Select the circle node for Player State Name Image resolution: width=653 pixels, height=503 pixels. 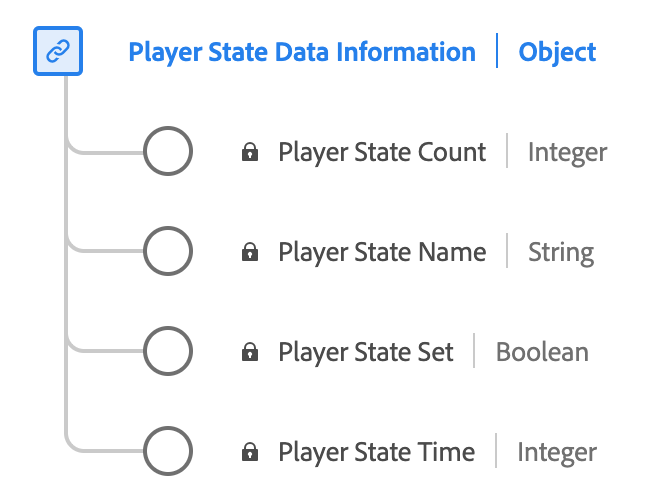(x=168, y=252)
